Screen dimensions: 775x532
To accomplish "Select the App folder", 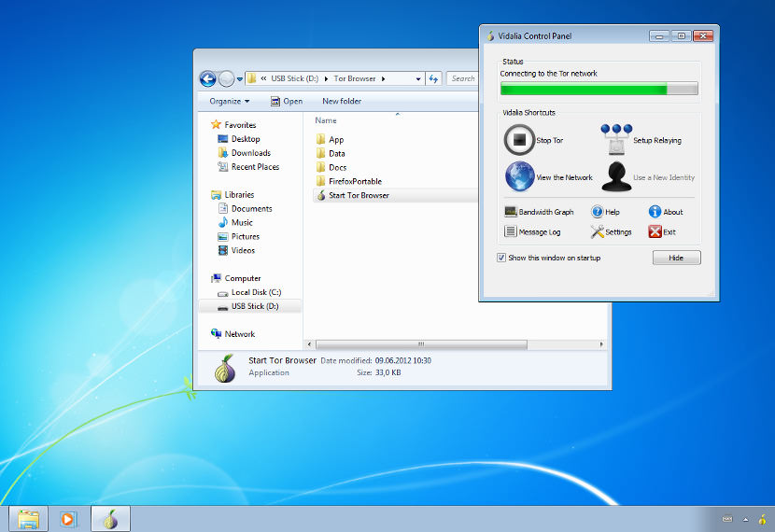I will (x=331, y=140).
